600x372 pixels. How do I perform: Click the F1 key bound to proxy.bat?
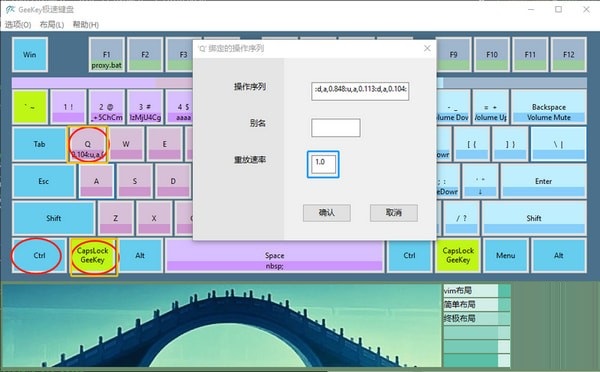point(107,55)
